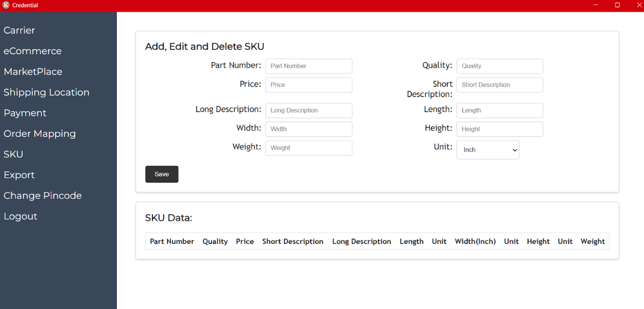The height and width of the screenshot is (309, 644).
Task: Open the Unit dropdown showing Inch
Action: click(488, 150)
